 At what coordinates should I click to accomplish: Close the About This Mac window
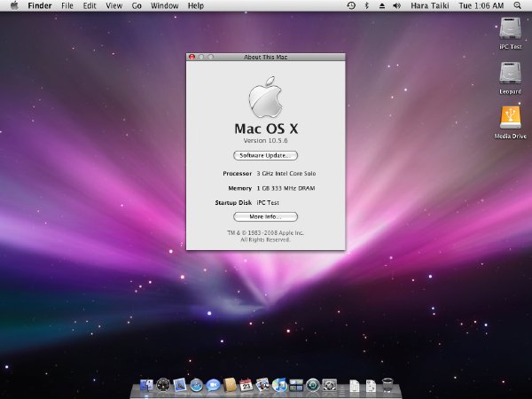click(x=192, y=57)
